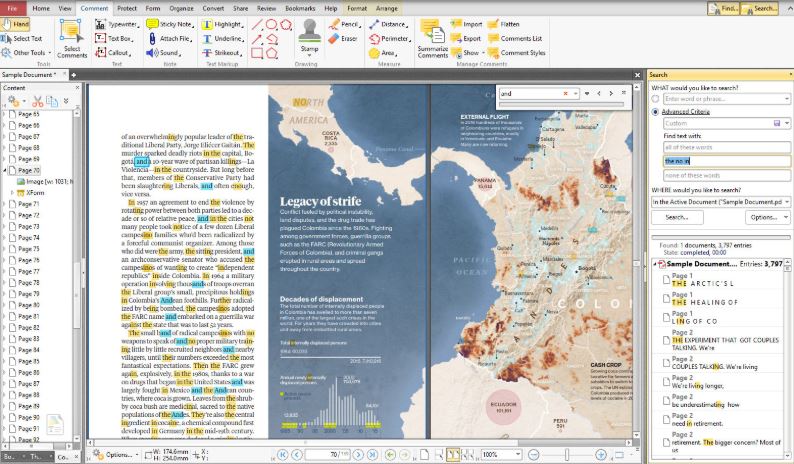Open the zoom level 100% dropdown
Viewport: 794px width, 464px height.
[518, 455]
